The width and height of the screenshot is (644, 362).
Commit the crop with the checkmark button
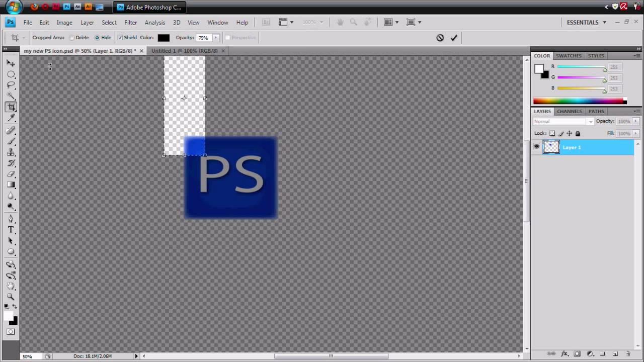[x=454, y=38]
